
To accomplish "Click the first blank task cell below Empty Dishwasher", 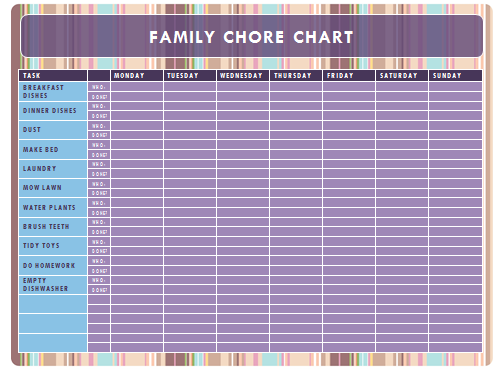I will (x=53, y=304).
